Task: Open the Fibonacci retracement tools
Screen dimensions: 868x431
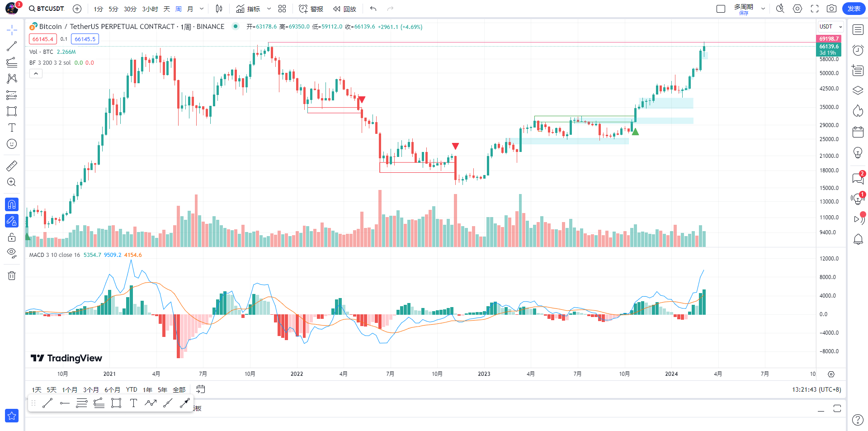Action: click(12, 62)
